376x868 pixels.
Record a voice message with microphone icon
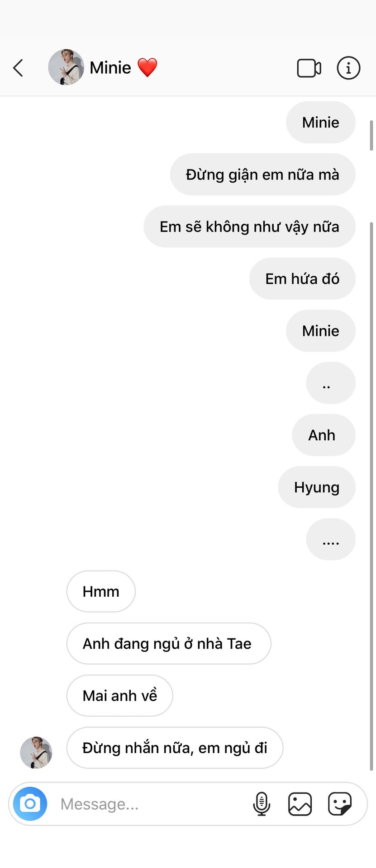(262, 804)
